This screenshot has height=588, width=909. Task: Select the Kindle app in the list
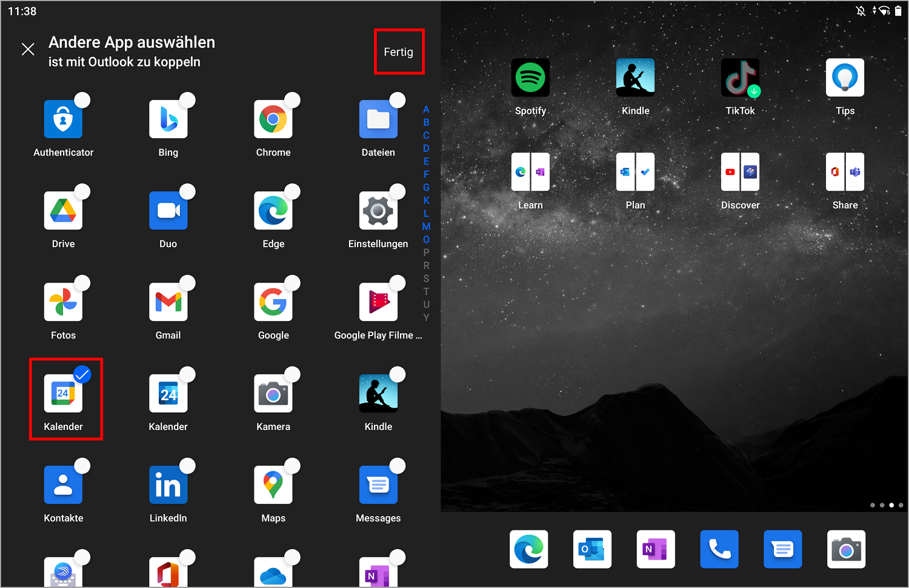coord(378,394)
